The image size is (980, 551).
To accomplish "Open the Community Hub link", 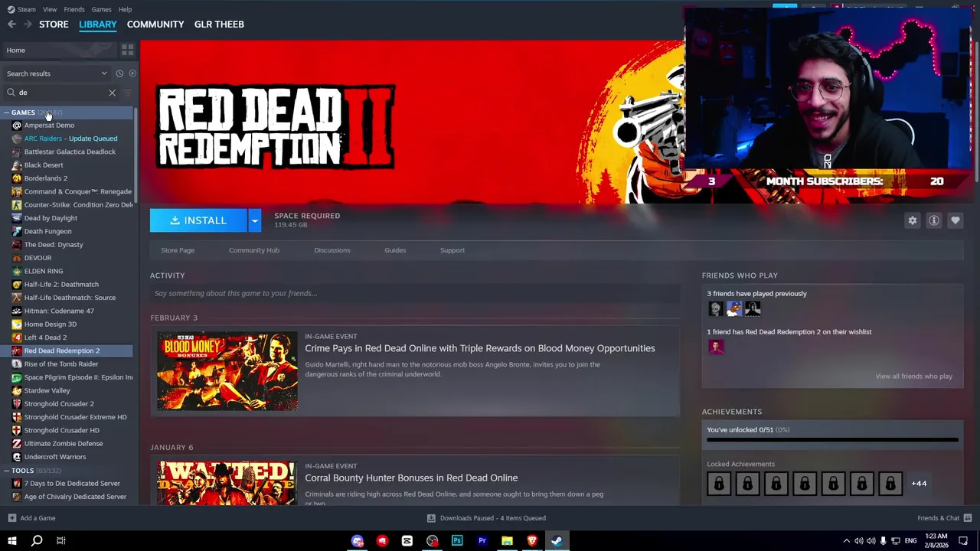I will (x=254, y=250).
